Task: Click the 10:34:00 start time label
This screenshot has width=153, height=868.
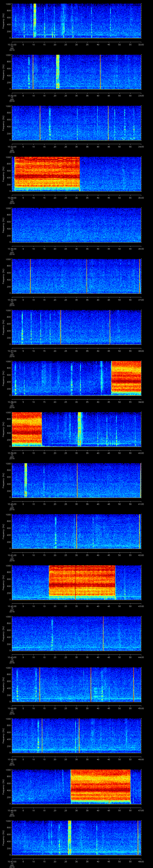Action: click(12, 198)
